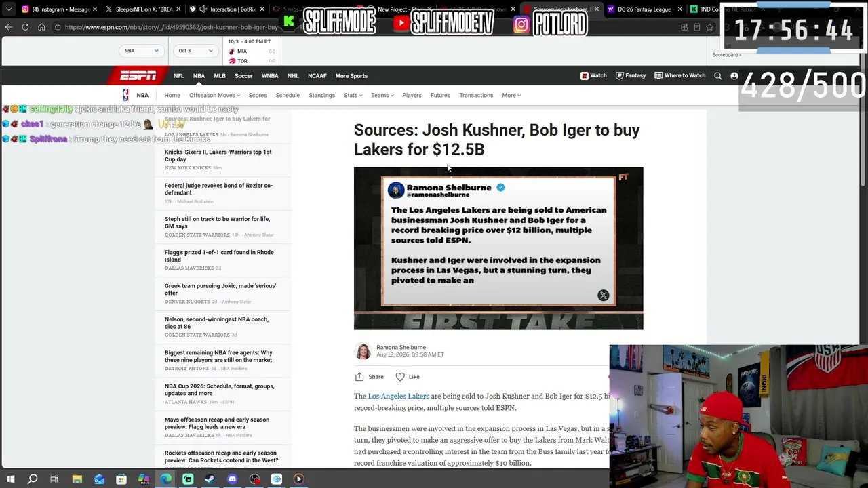Bookmark this page with the star icon

coord(709,27)
